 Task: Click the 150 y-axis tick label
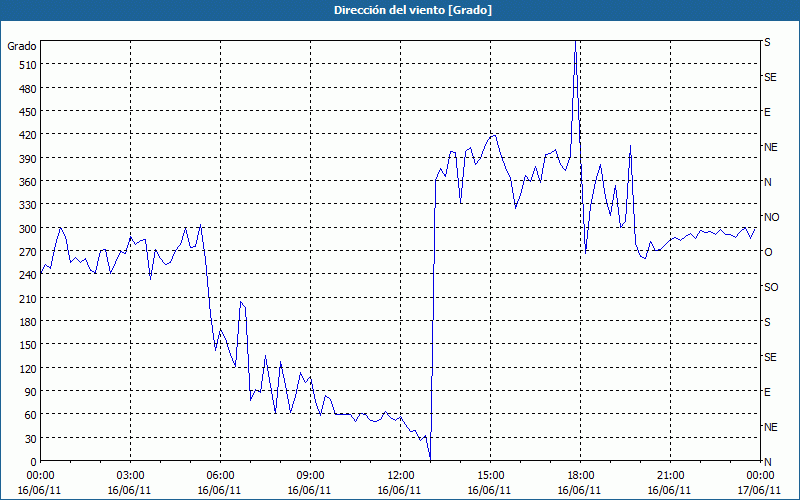point(29,345)
